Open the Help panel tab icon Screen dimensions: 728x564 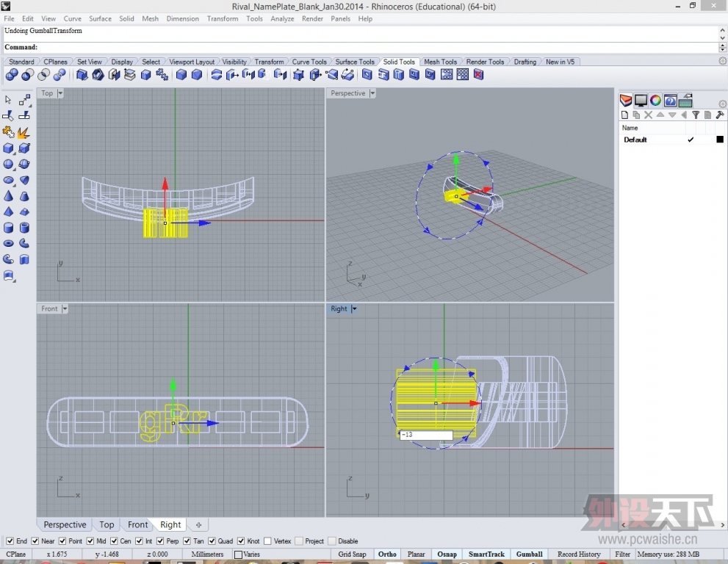[x=670, y=101]
